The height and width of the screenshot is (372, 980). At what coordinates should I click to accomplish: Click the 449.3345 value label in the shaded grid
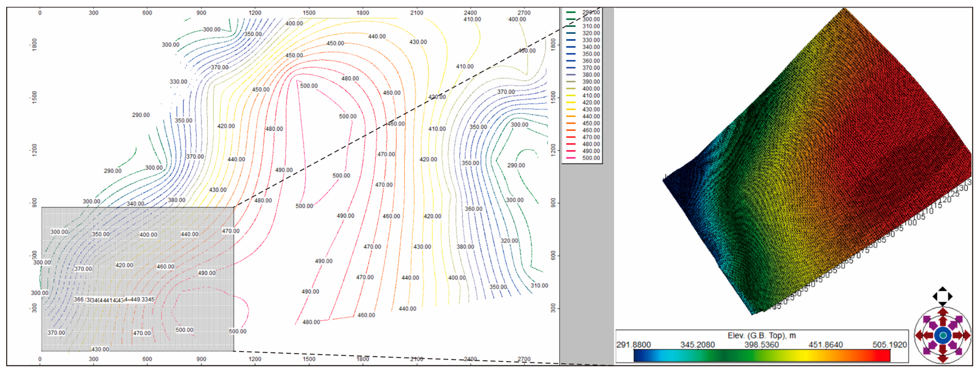[x=142, y=299]
